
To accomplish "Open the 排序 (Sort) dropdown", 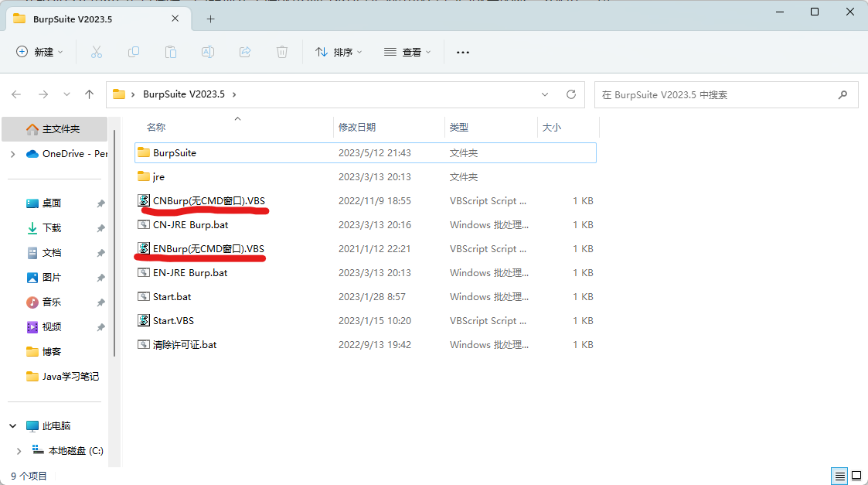I will (x=339, y=52).
